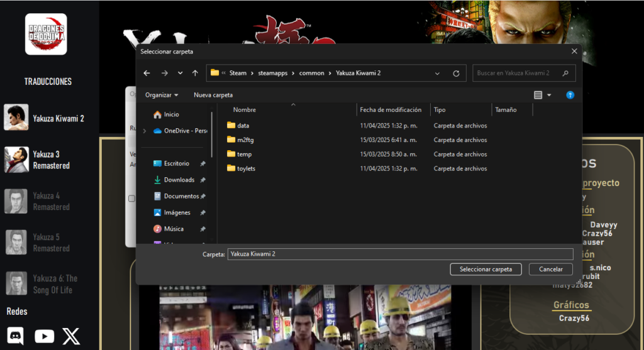Image resolution: width=644 pixels, height=350 pixels.
Task: Expand the OneDrive tree node
Action: (x=145, y=131)
